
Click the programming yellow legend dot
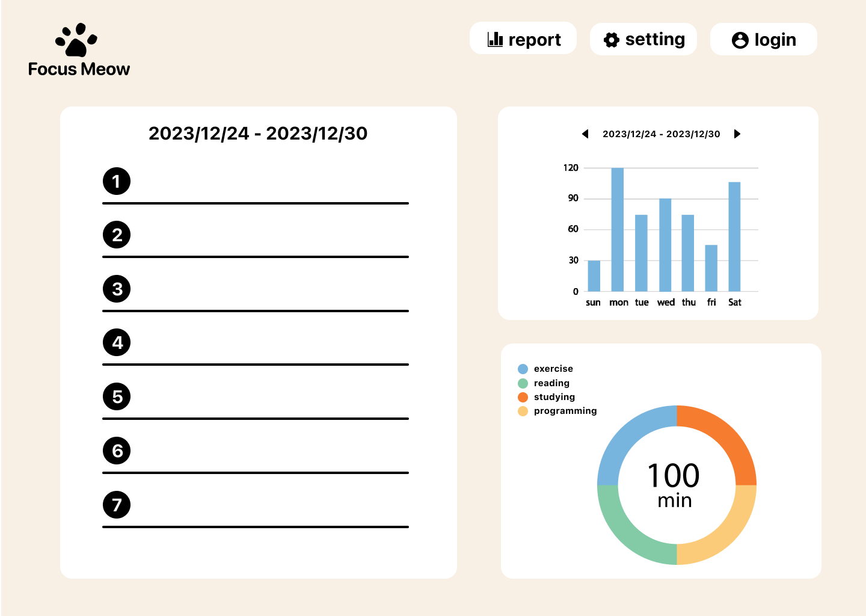(523, 411)
